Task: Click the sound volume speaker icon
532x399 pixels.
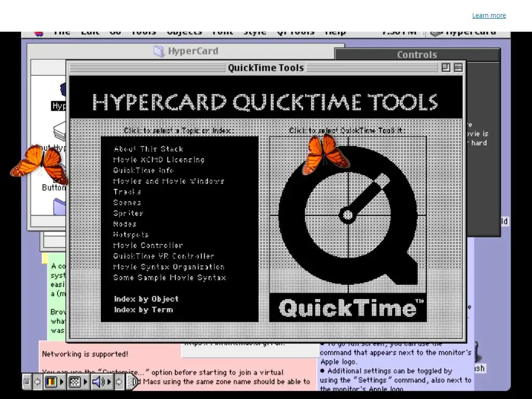Action: pyautogui.click(x=98, y=382)
